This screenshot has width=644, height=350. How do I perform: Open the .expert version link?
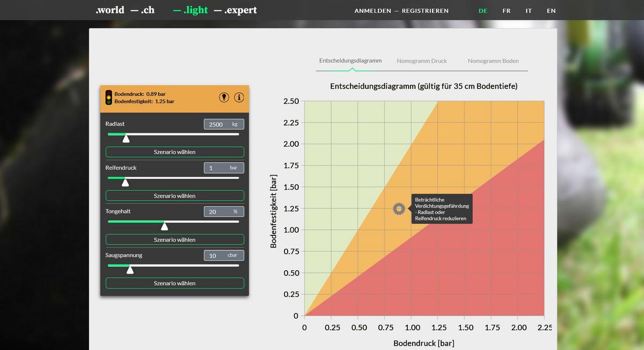click(240, 10)
